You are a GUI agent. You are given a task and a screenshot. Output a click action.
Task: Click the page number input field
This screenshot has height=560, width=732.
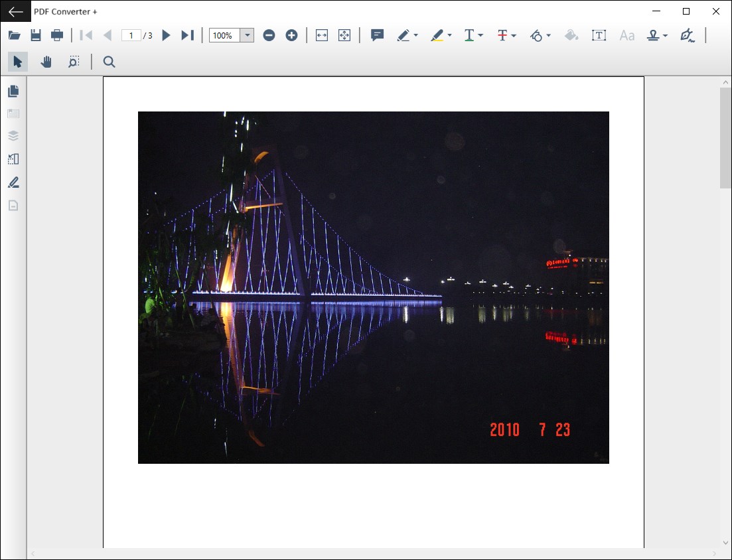tap(131, 35)
